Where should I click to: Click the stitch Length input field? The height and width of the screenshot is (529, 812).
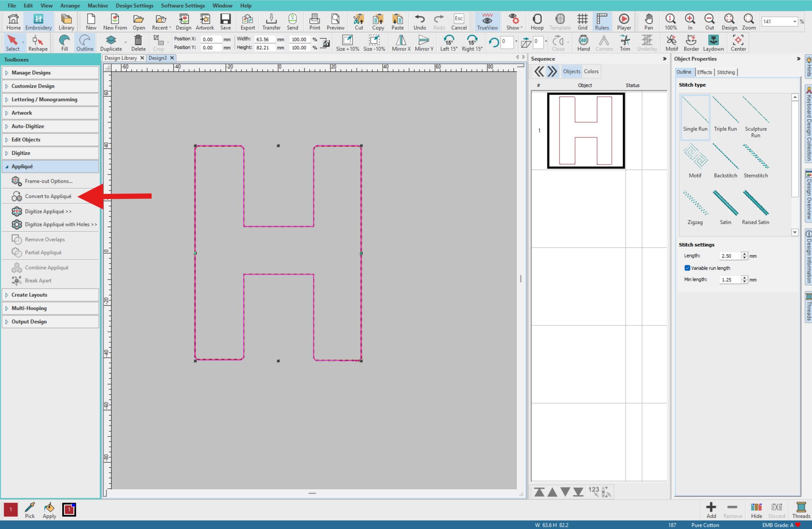[730, 256]
